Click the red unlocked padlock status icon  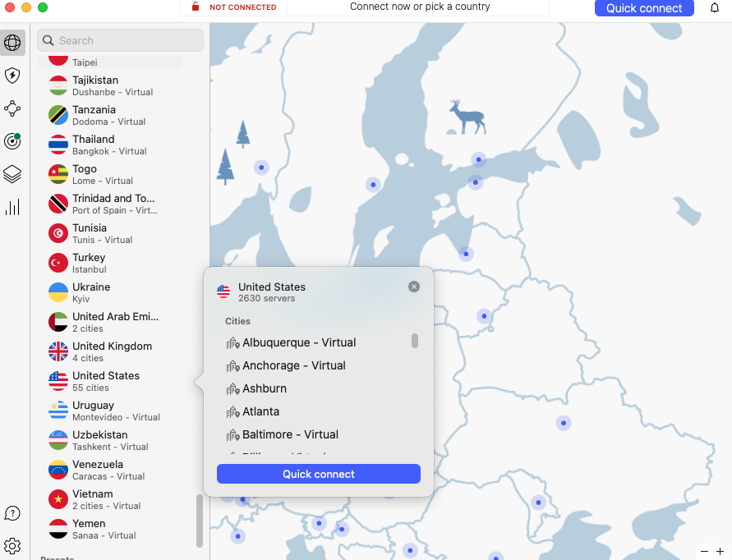coord(196,7)
